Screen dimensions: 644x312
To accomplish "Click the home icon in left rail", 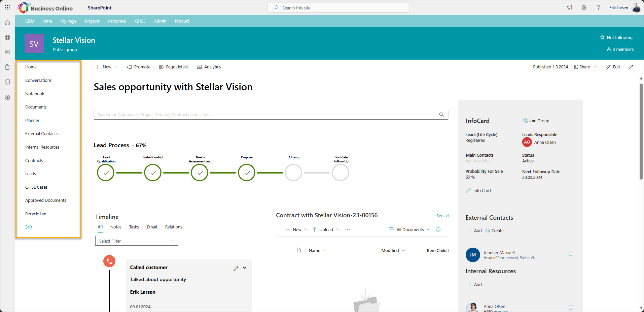I will click(7, 23).
